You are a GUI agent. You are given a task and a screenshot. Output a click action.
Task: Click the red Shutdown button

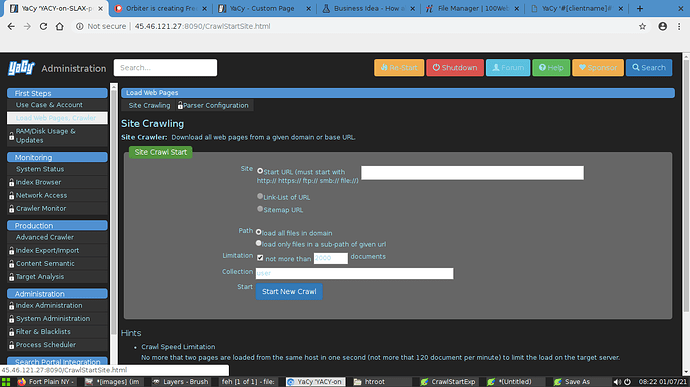455,68
